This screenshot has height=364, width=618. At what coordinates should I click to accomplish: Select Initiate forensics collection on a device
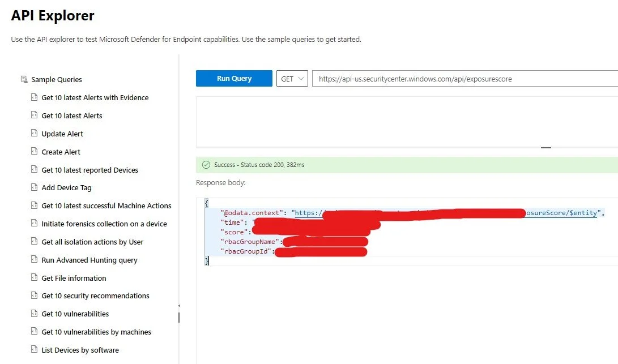pos(104,224)
